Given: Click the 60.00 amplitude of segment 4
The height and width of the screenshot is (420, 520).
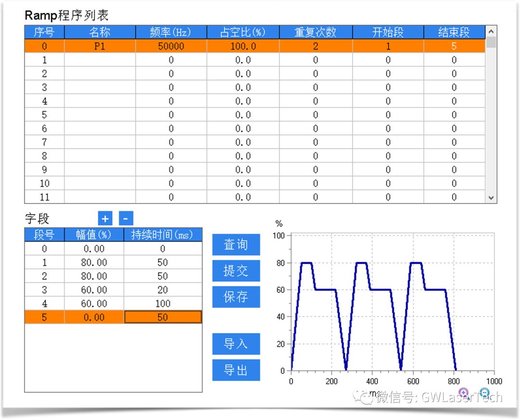Looking at the screenshot, I should (94, 304).
